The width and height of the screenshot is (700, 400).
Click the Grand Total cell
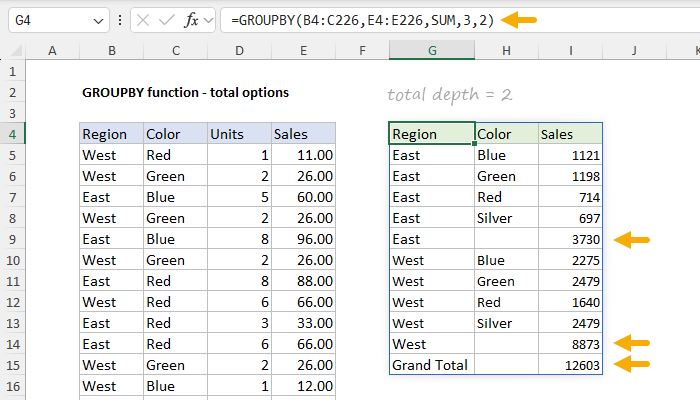click(431, 365)
